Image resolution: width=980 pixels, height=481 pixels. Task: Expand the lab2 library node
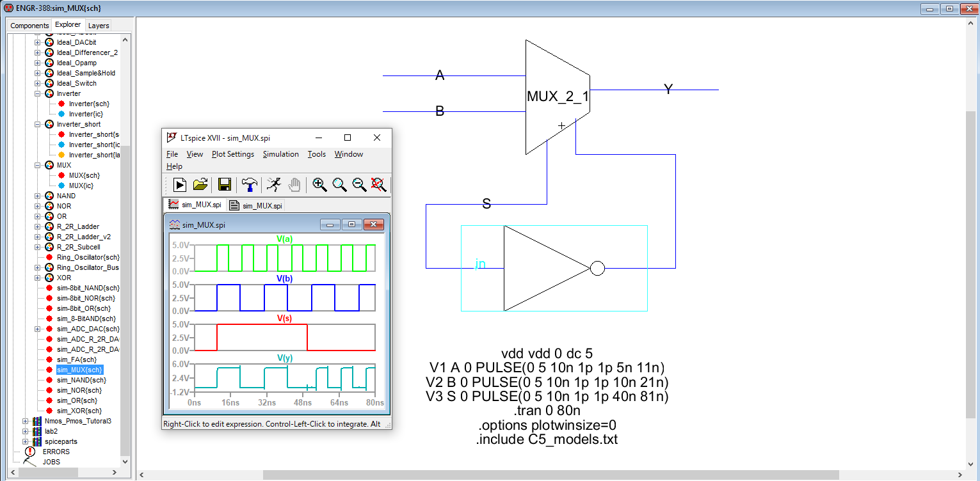[26, 431]
